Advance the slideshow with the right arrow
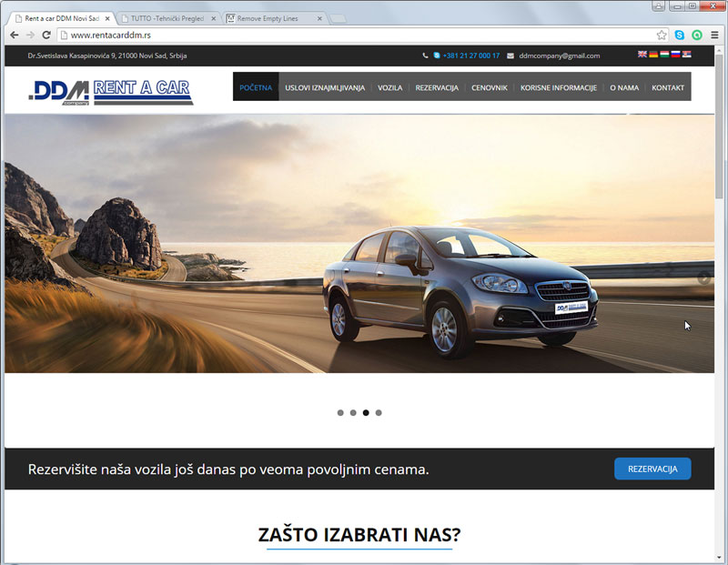This screenshot has height=565, width=728. click(704, 278)
